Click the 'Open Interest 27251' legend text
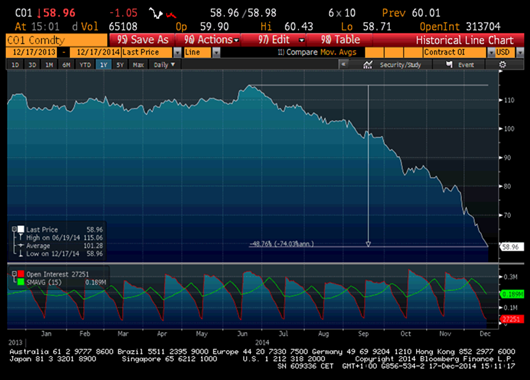The width and height of the screenshot is (530, 380). point(57,274)
